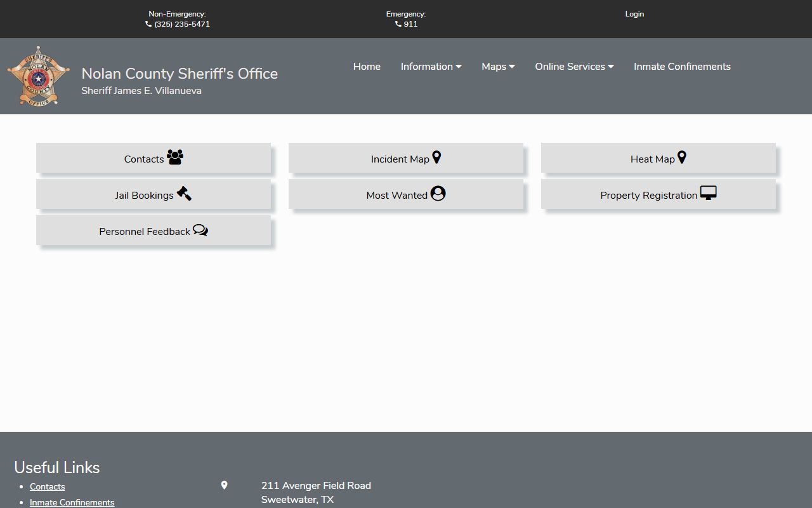Click the location pin icon in footer
Image resolution: width=812 pixels, height=508 pixels.
[x=224, y=485]
